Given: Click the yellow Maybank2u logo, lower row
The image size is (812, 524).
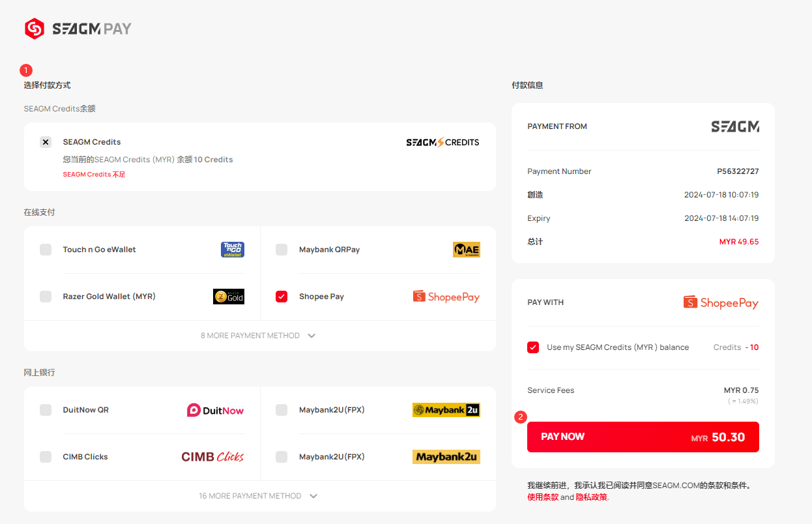Looking at the screenshot, I should click(x=446, y=457).
